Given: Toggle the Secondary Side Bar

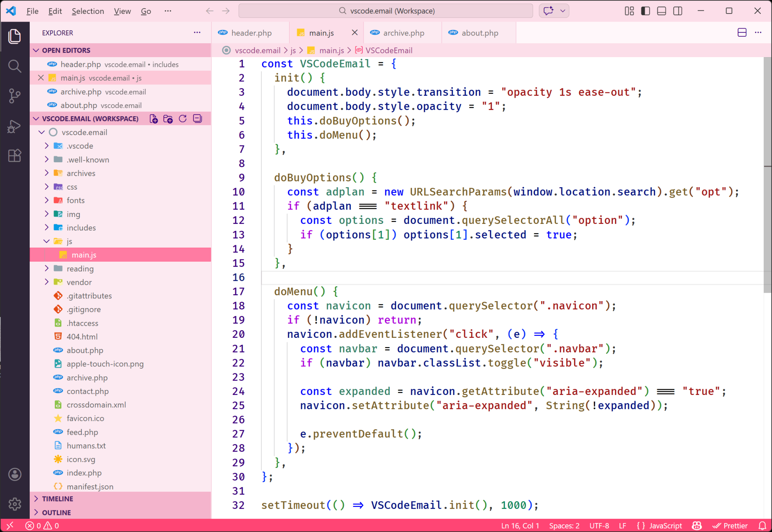Looking at the screenshot, I should 677,11.
